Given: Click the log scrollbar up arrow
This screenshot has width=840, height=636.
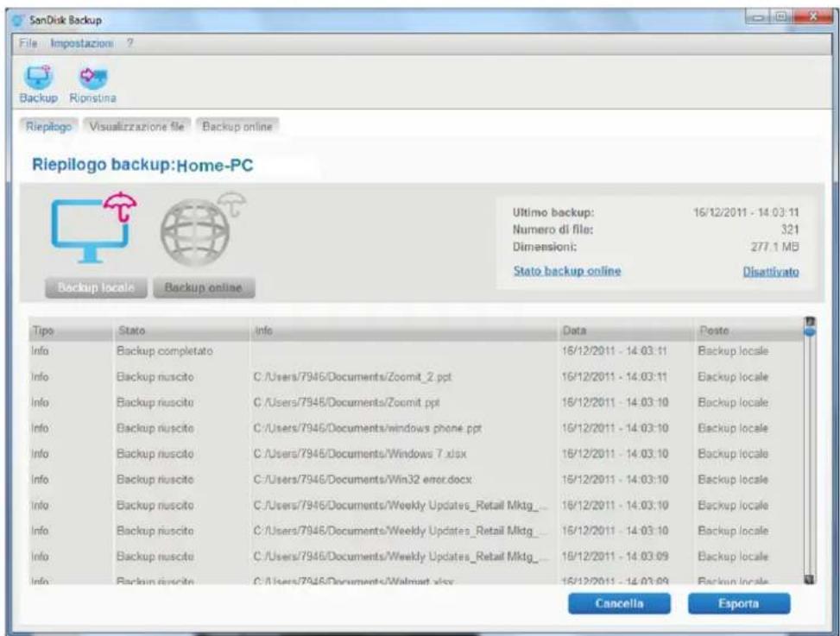Looking at the screenshot, I should [x=810, y=322].
